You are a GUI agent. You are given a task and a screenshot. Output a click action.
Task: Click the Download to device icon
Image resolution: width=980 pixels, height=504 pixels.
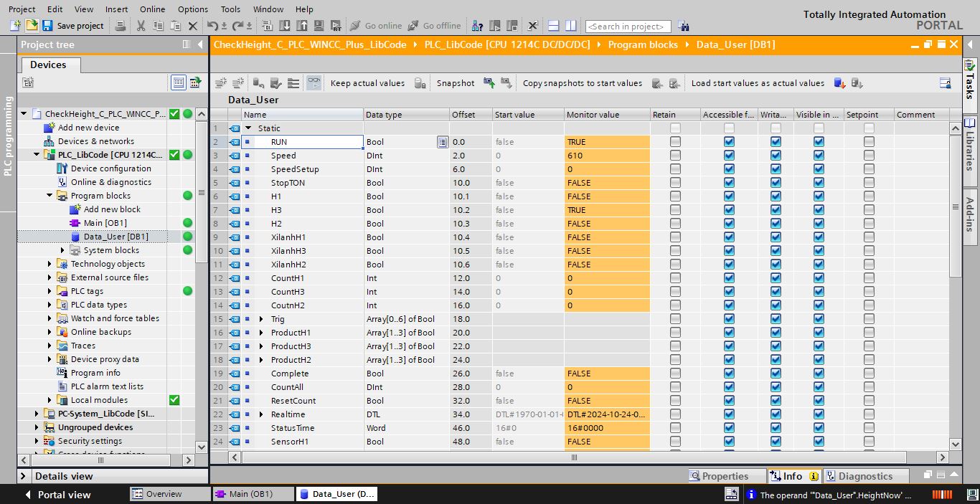(x=285, y=26)
